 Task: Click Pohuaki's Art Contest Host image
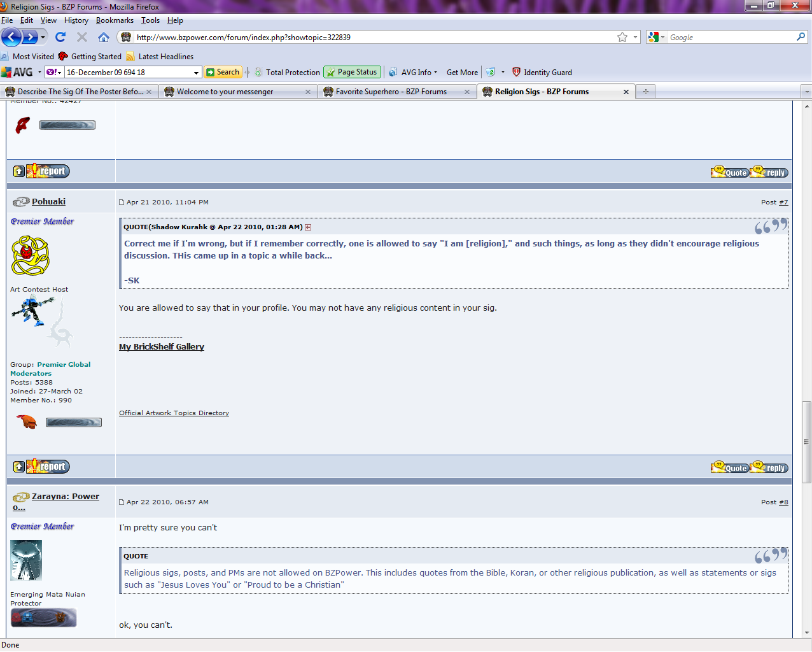point(42,322)
